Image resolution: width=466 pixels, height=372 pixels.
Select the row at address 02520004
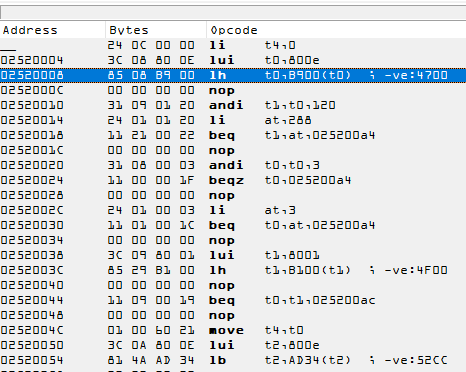(233, 60)
